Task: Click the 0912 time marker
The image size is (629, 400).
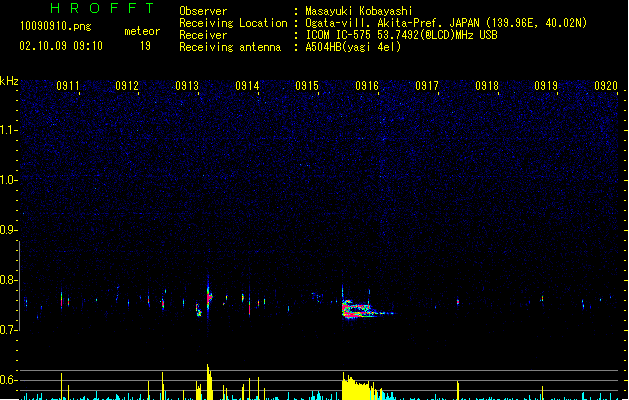Action: point(127,86)
